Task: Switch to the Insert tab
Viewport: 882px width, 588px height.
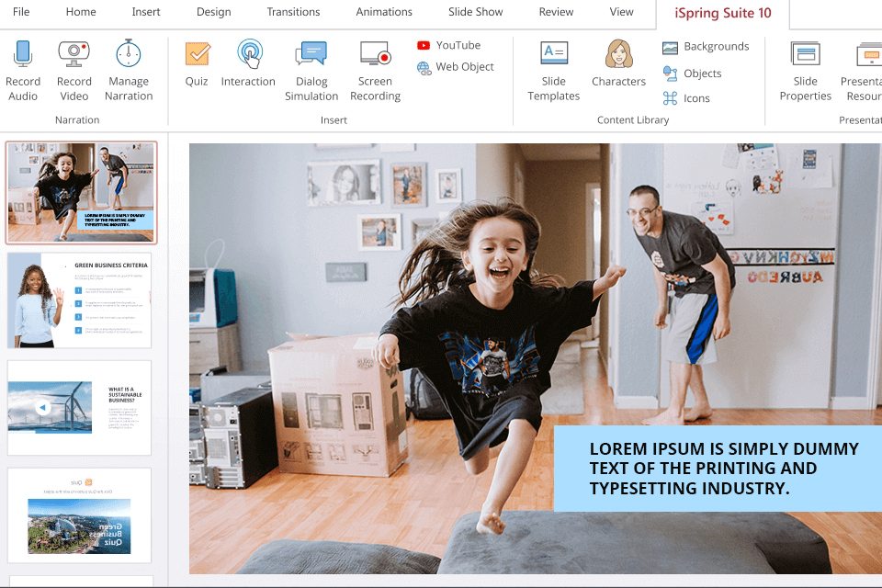Action: pos(146,12)
